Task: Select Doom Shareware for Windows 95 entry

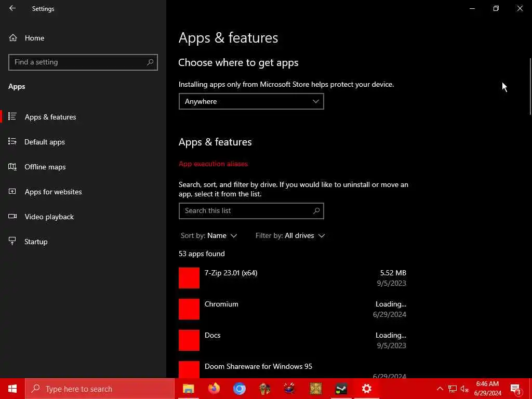Action: 292,369
